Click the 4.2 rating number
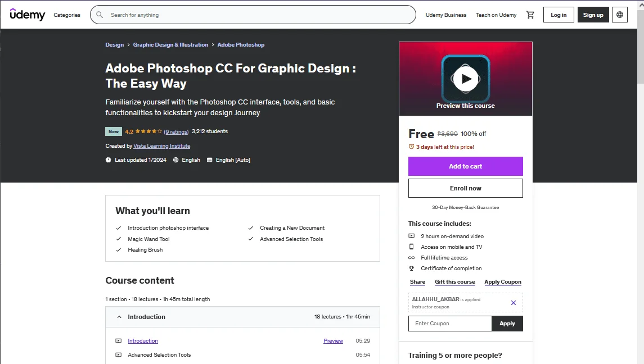This screenshot has width=644, height=364. 129,132
